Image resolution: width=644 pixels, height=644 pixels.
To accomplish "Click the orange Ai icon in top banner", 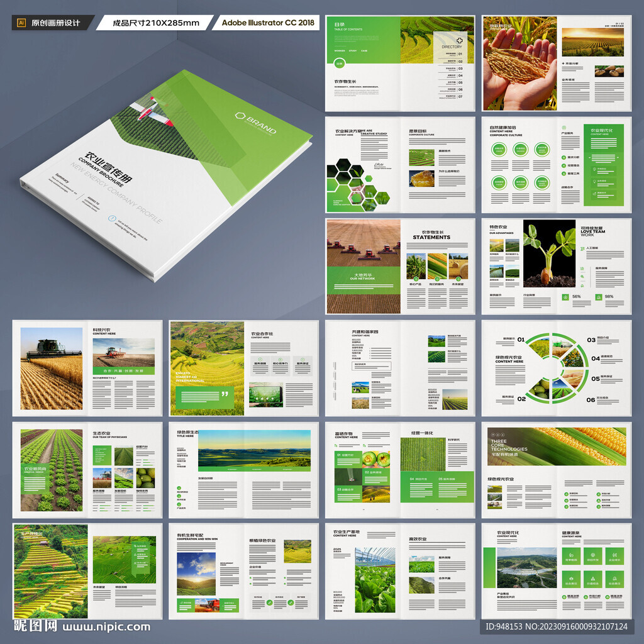I will point(21,23).
